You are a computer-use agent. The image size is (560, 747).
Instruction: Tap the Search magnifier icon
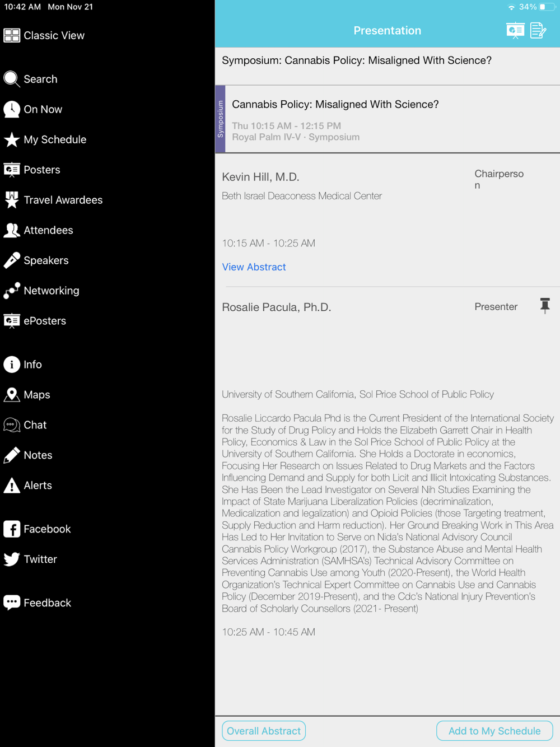(x=12, y=79)
